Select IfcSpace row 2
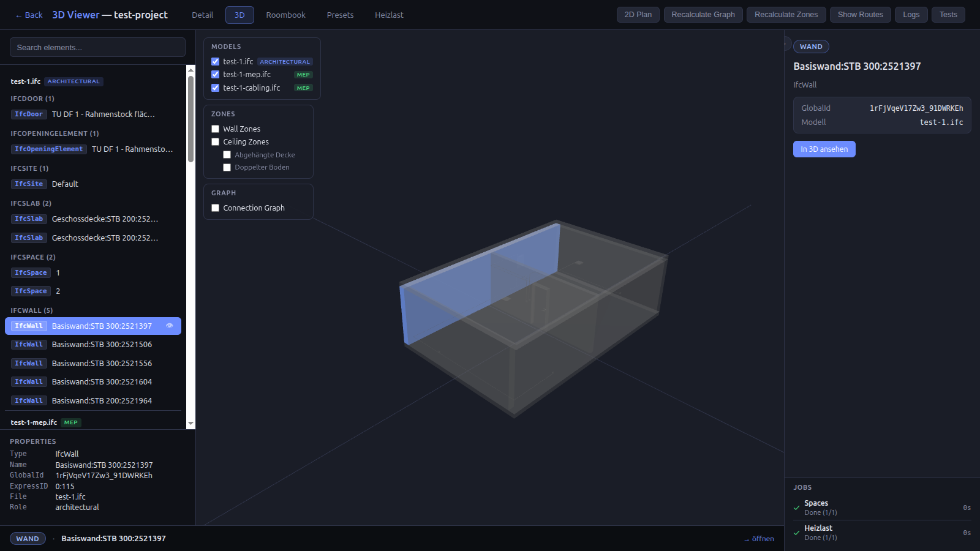 pyautogui.click(x=93, y=291)
